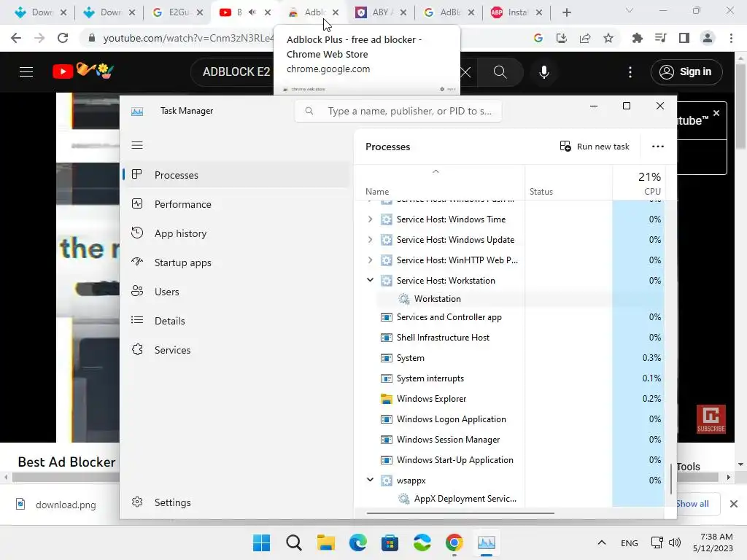The width and height of the screenshot is (747, 560).
Task: Click the Chrome back arrow
Action: click(x=16, y=38)
